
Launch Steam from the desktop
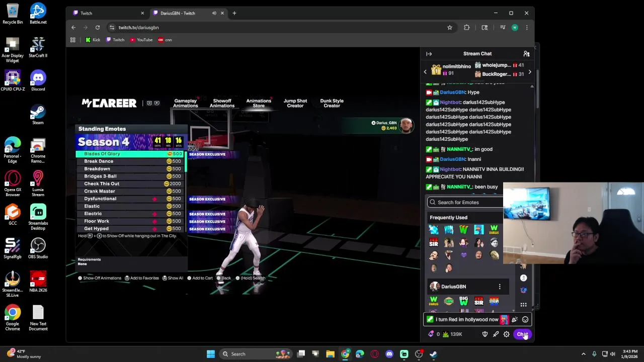point(38,114)
